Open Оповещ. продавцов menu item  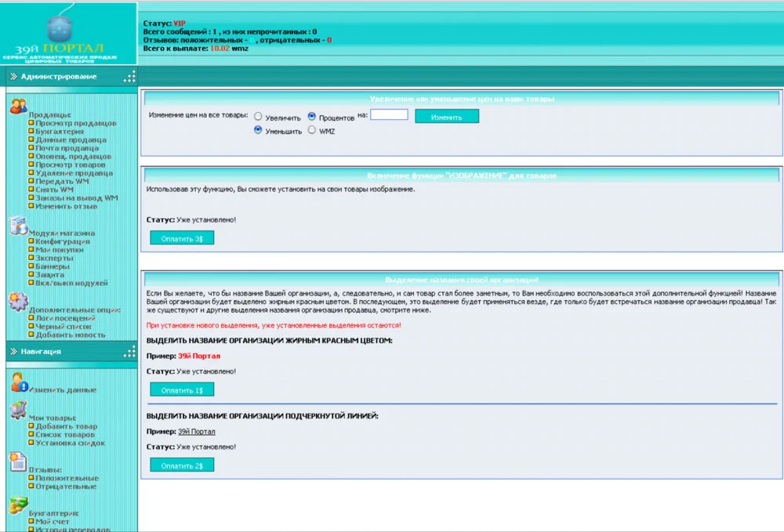point(74,157)
